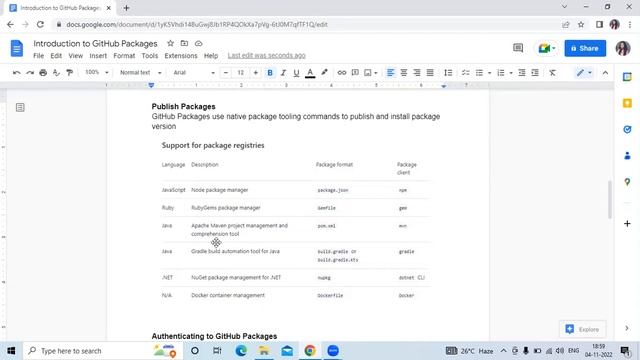The height and width of the screenshot is (360, 640).
Task: Select the Paint format tool
Action: (x=69, y=73)
